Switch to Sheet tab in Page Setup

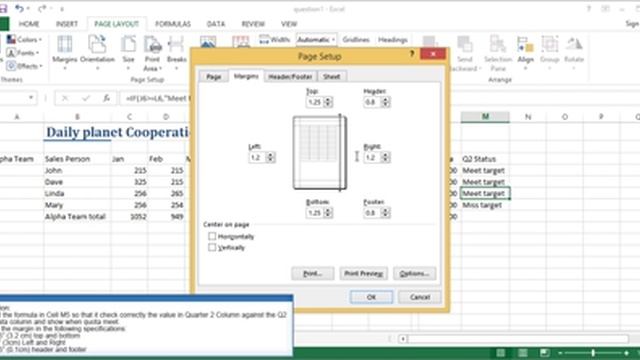pos(331,77)
